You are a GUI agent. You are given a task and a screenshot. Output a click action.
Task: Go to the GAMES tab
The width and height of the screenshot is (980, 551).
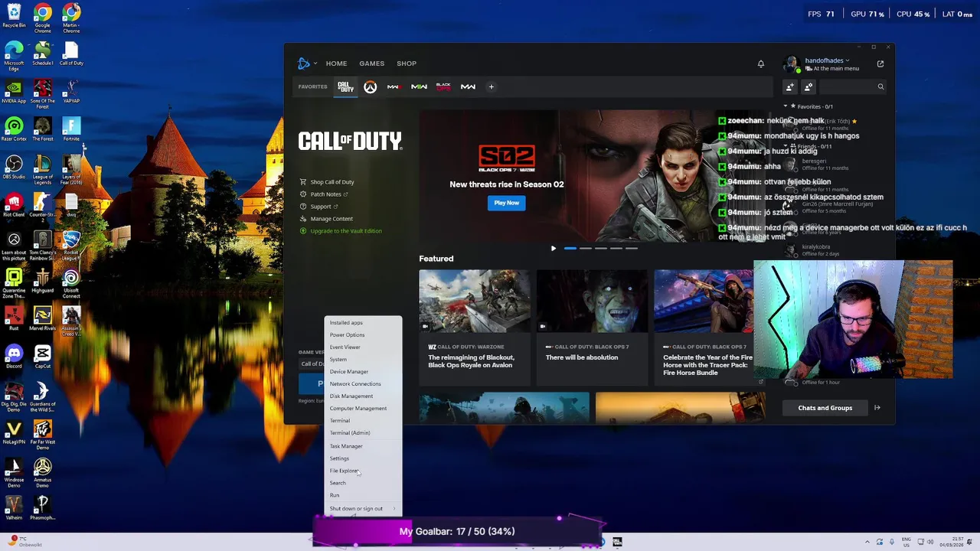pyautogui.click(x=372, y=64)
